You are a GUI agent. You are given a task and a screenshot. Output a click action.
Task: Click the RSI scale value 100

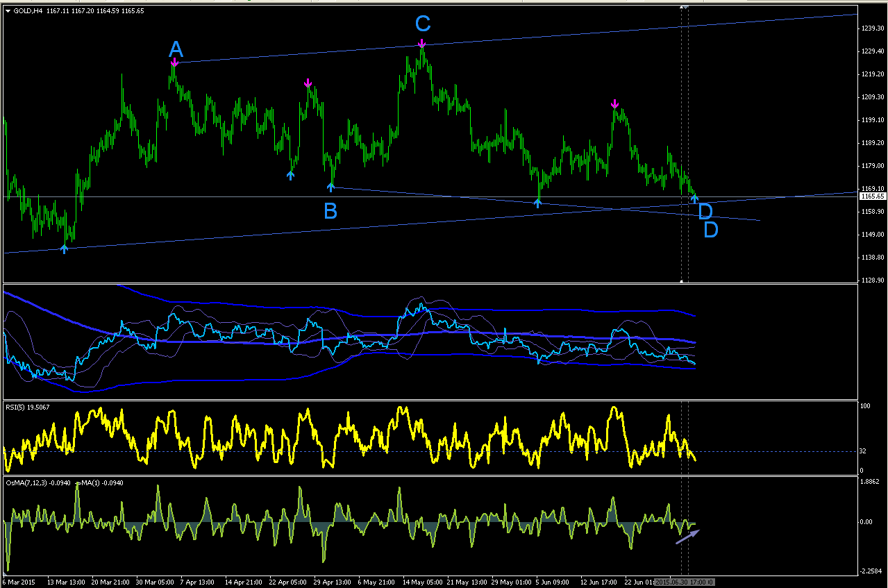[x=866, y=405]
